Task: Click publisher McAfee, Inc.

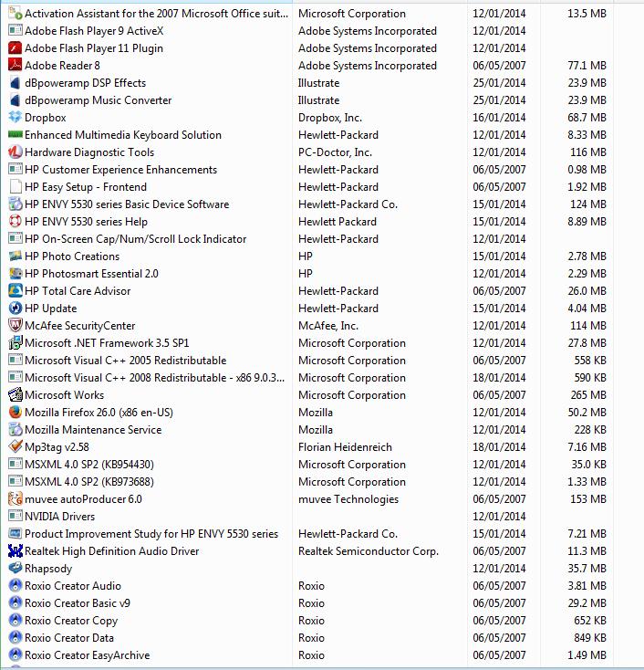Action: [x=328, y=326]
